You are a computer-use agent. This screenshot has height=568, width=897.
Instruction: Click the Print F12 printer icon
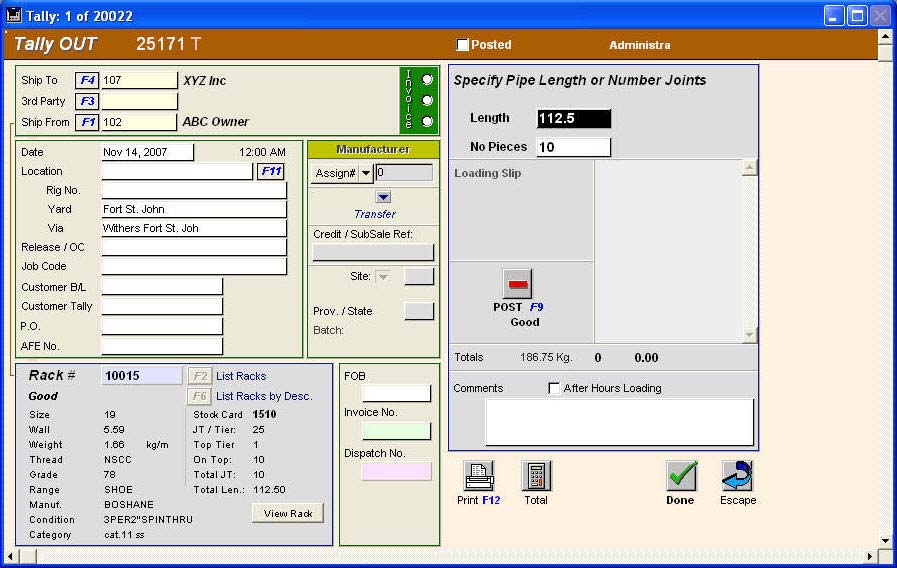[x=480, y=475]
